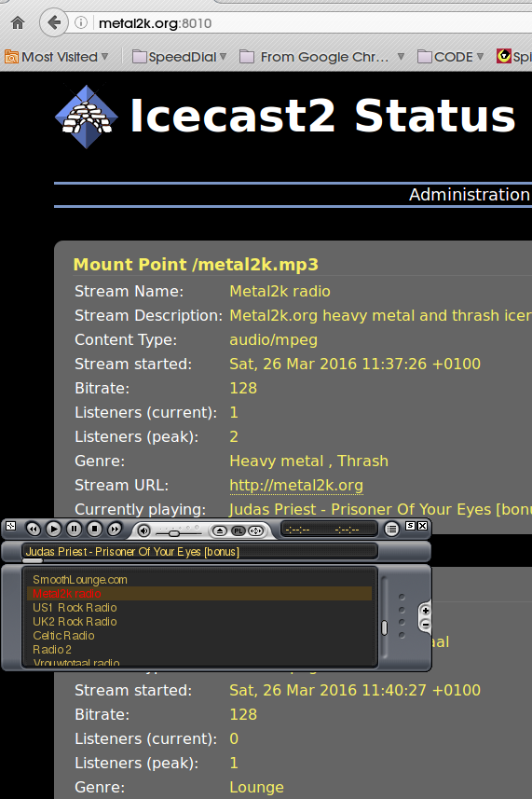Toggle shade mode with S button
Viewport: 532px width, 799px height.
pos(410,526)
